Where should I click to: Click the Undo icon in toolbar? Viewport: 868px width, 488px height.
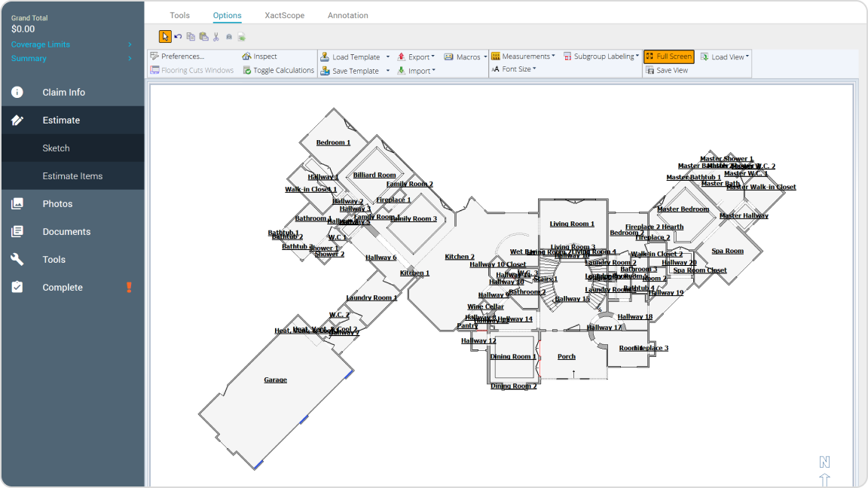click(x=178, y=35)
